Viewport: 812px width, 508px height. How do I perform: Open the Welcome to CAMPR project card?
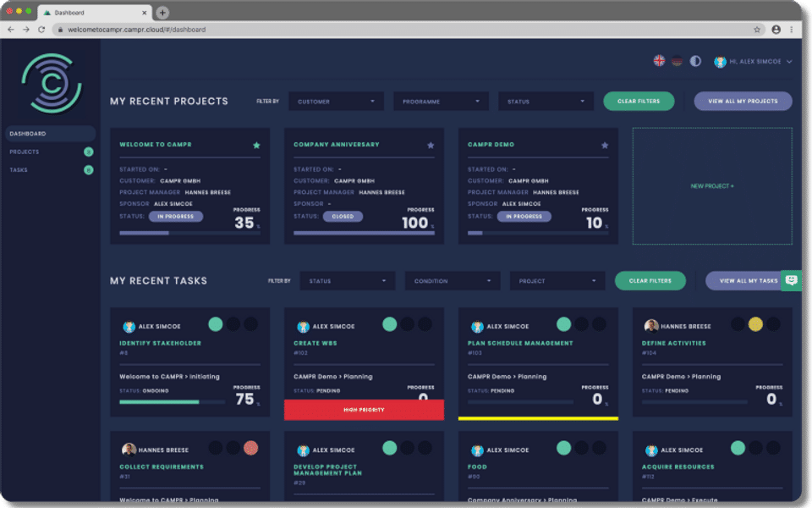pyautogui.click(x=156, y=145)
